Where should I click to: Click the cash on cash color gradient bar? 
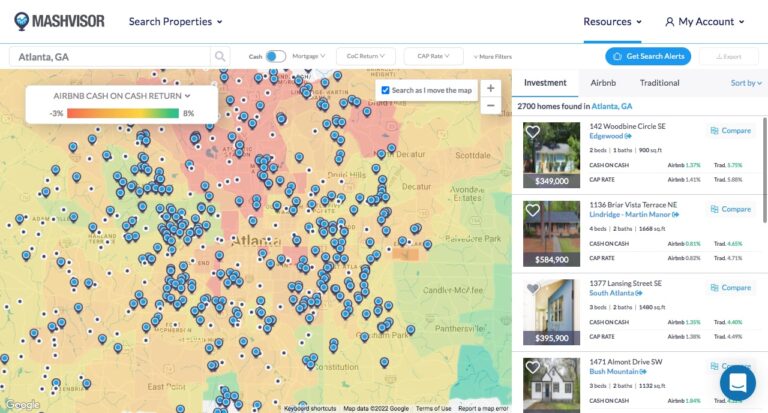(x=123, y=114)
